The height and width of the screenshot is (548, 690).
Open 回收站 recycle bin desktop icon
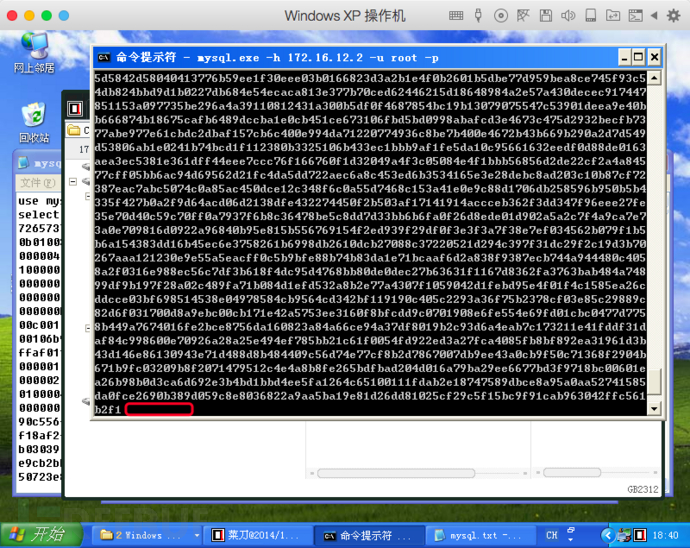click(x=34, y=123)
